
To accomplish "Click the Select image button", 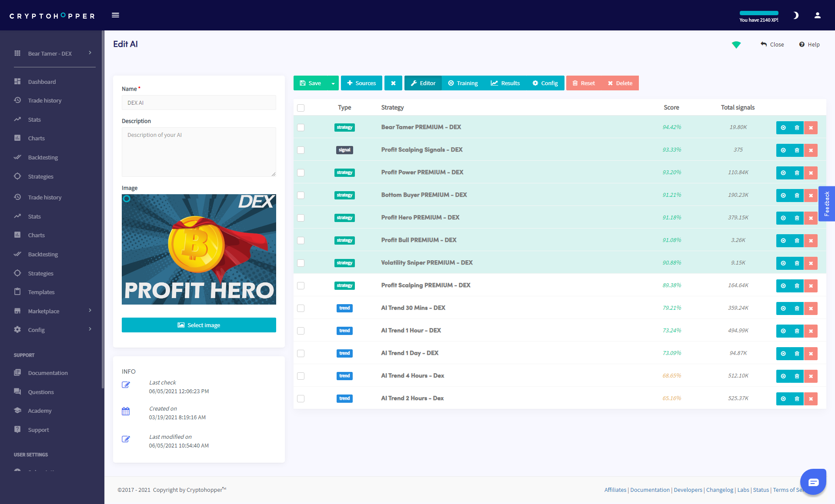I will (199, 325).
